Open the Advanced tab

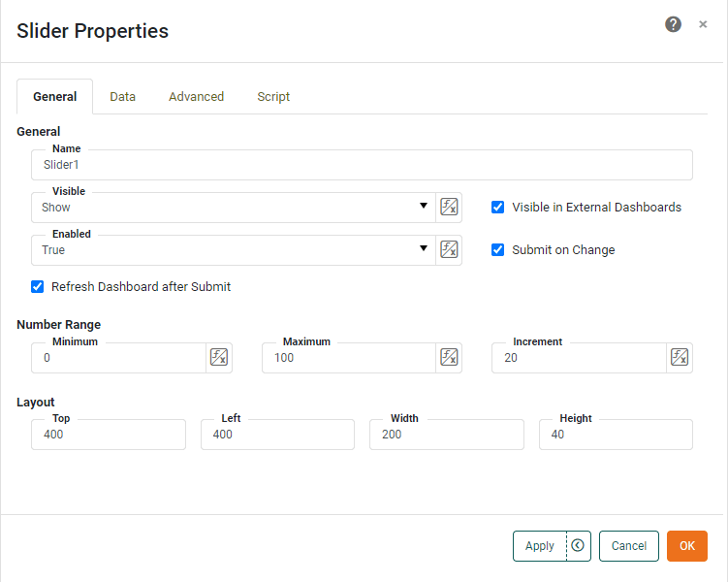pos(196,97)
